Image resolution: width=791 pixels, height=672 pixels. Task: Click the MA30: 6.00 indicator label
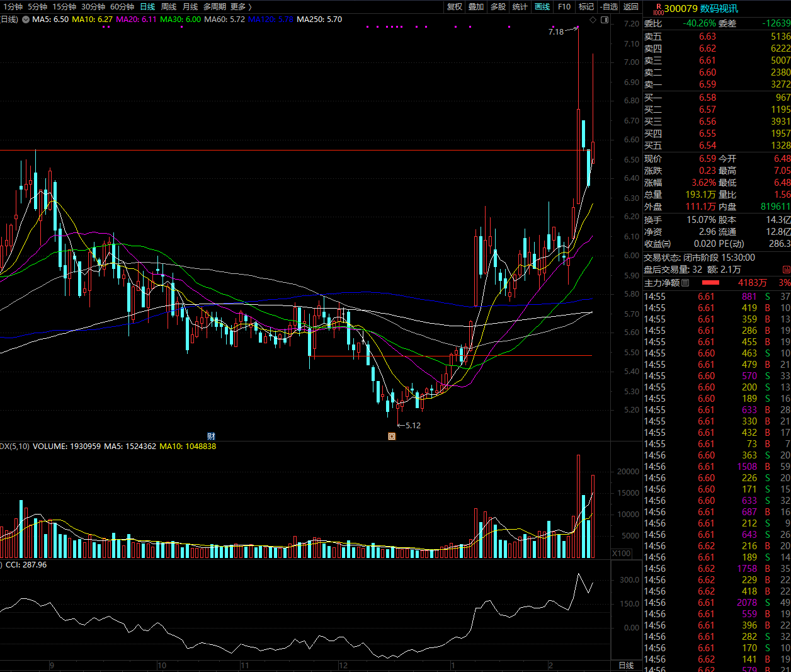click(180, 20)
